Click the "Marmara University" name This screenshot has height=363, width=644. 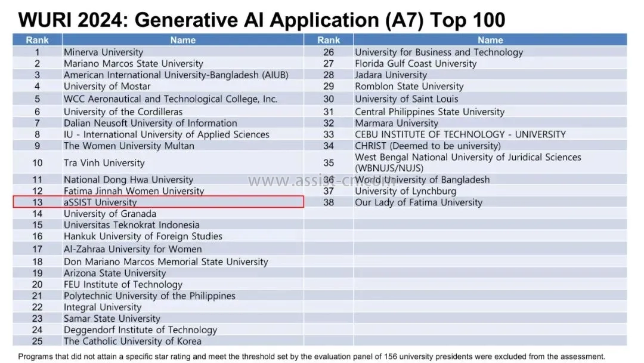[397, 123]
